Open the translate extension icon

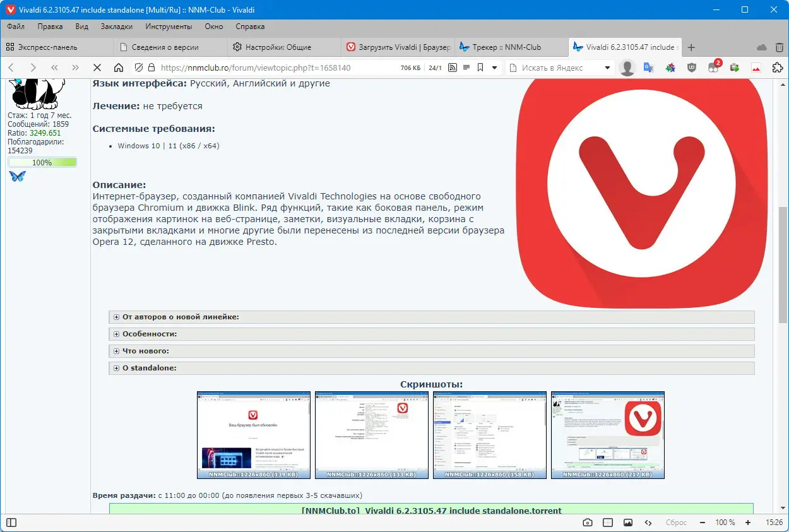click(648, 68)
